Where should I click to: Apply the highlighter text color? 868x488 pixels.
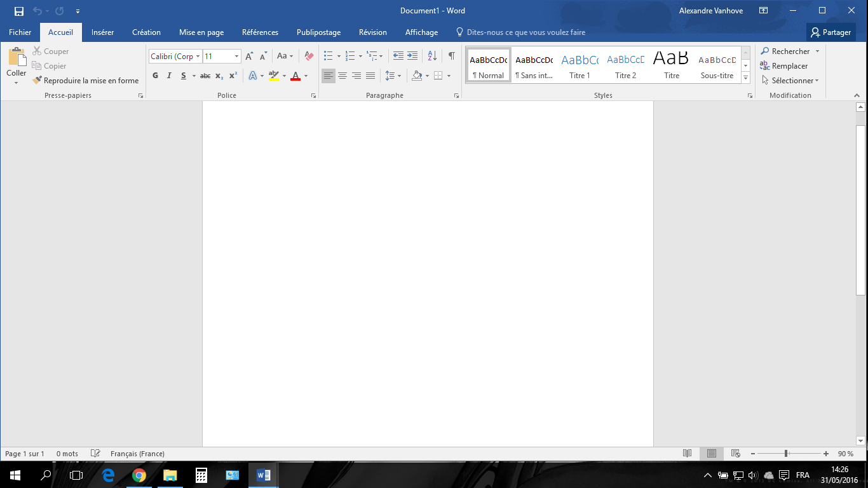coord(274,76)
